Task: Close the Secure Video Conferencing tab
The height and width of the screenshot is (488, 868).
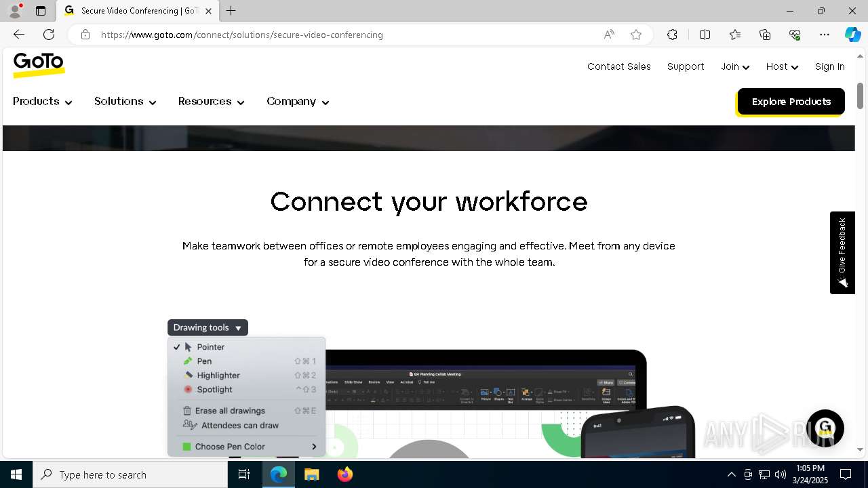Action: pyautogui.click(x=208, y=11)
